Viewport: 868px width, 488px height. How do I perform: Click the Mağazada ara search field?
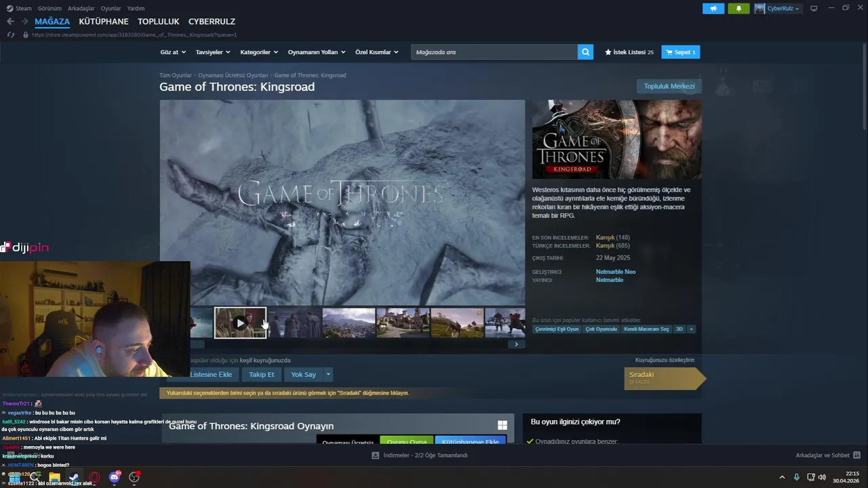point(494,52)
